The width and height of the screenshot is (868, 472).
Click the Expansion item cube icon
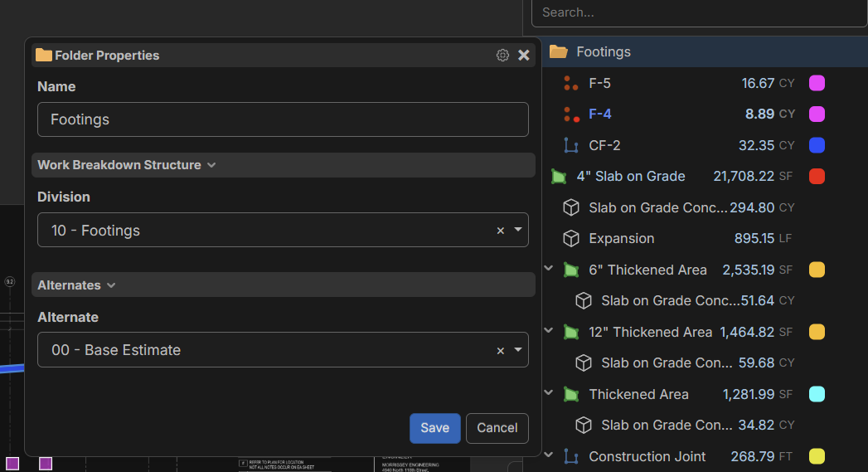tap(570, 239)
